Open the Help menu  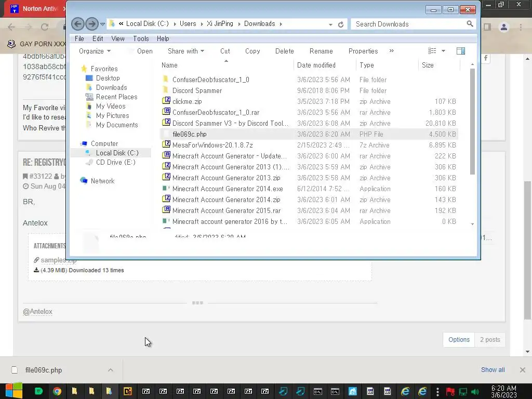coord(163,38)
